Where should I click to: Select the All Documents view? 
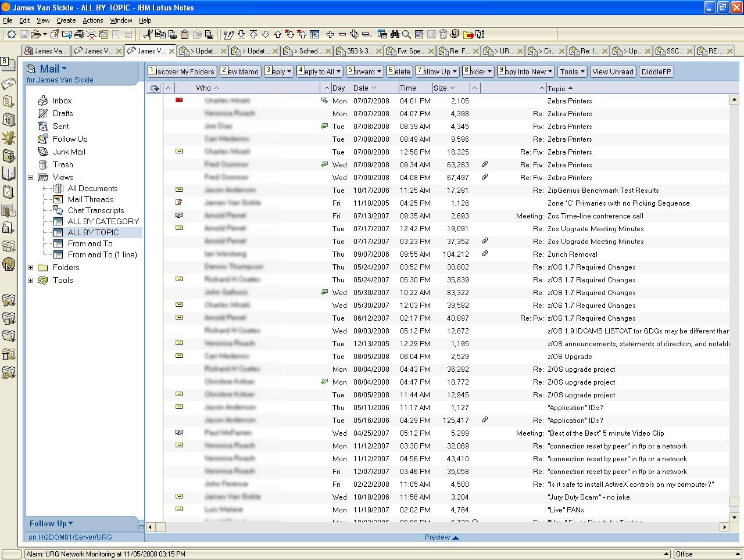click(x=92, y=188)
